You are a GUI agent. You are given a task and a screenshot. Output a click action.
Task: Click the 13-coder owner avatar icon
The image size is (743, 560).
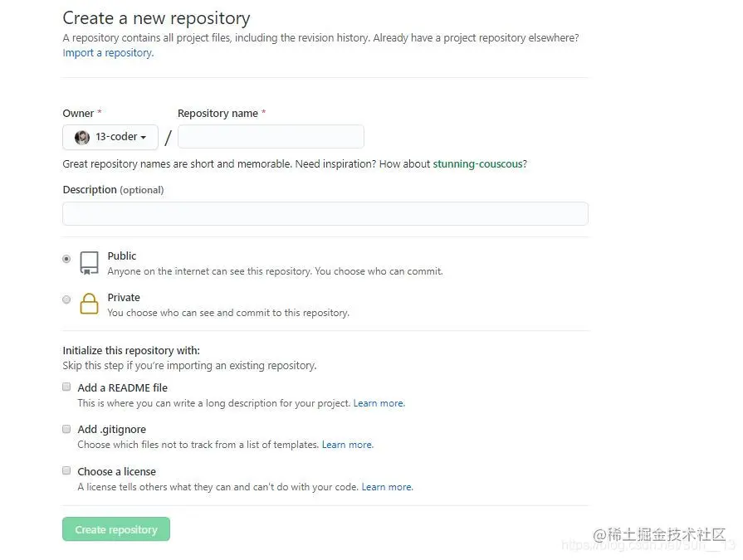tap(82, 137)
